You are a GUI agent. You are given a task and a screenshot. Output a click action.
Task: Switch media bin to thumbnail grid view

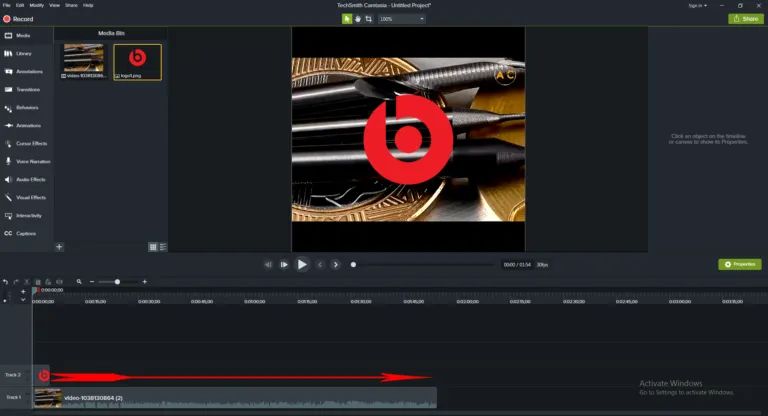pos(153,246)
